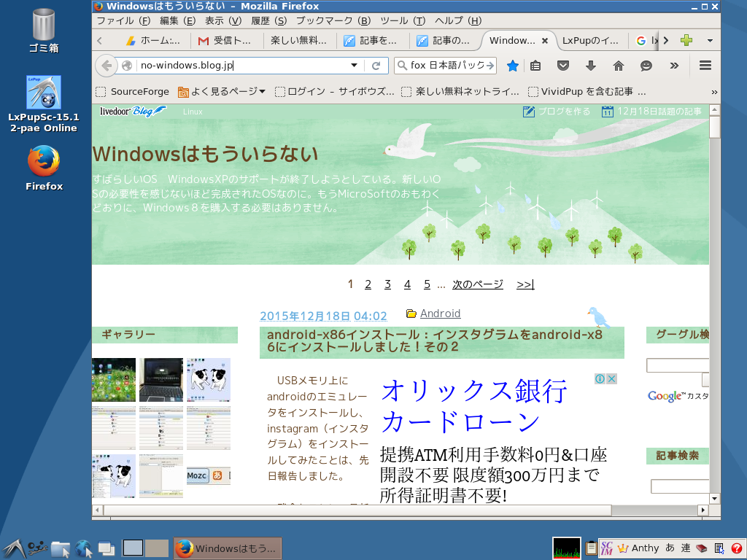This screenshot has height=560, width=747.
Task: Open the Downloads arrow icon
Action: 591,66
